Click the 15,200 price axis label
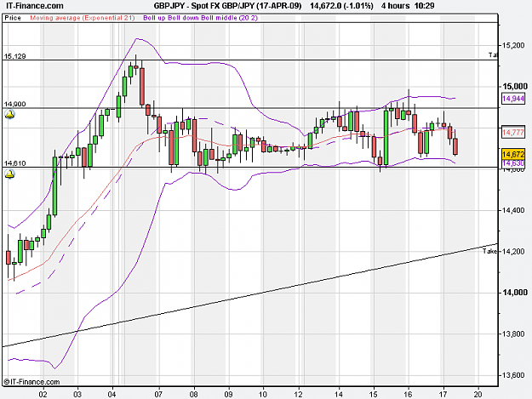Screen dimensions: 532x399 click(x=513, y=45)
